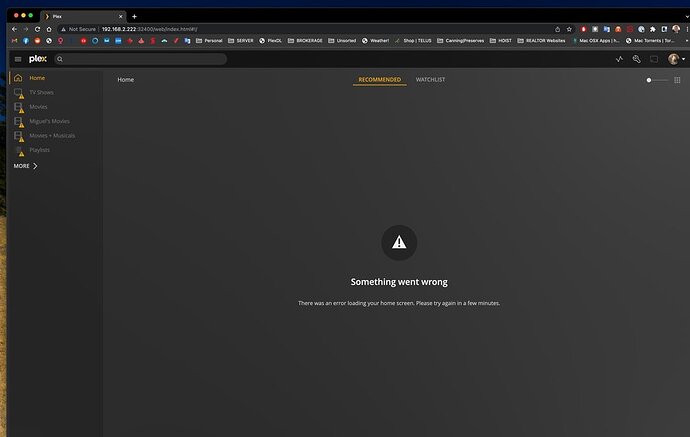690x437 pixels.
Task: Open the Shop | TELUS bookmark
Action: [413, 40]
